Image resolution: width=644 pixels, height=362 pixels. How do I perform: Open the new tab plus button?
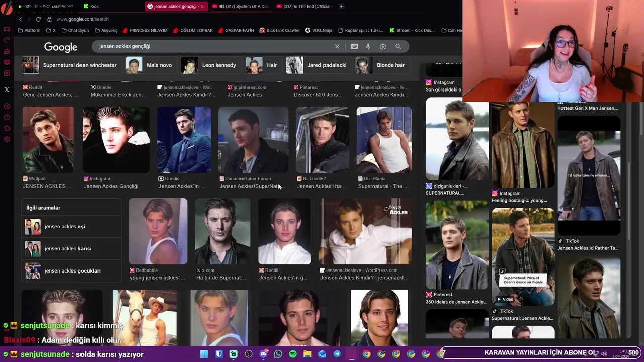pos(342,6)
